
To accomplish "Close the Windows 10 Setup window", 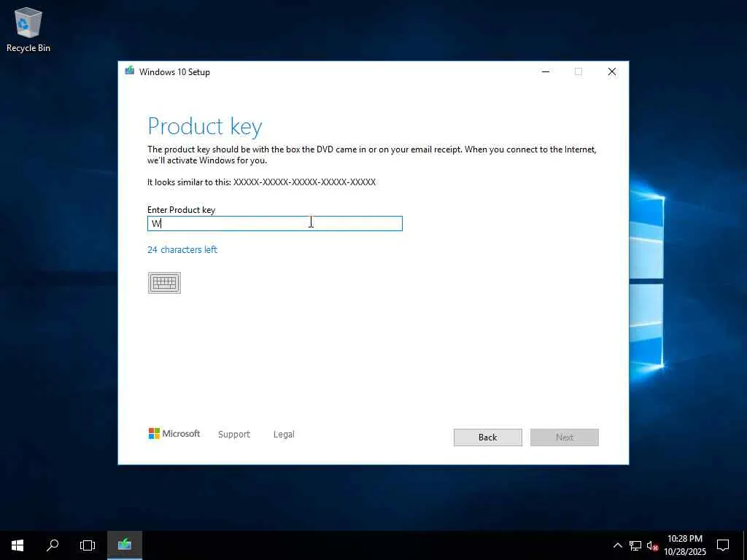I will 612,71.
